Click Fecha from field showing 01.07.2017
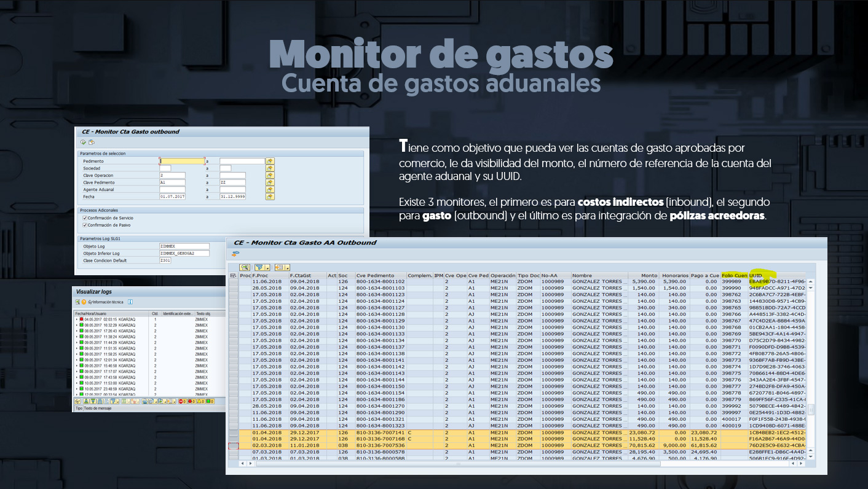 point(172,197)
